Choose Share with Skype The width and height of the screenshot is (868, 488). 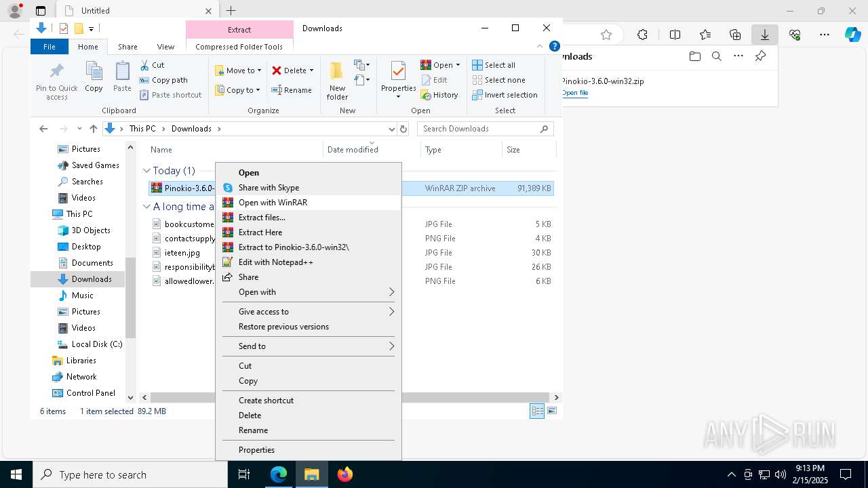click(x=309, y=188)
